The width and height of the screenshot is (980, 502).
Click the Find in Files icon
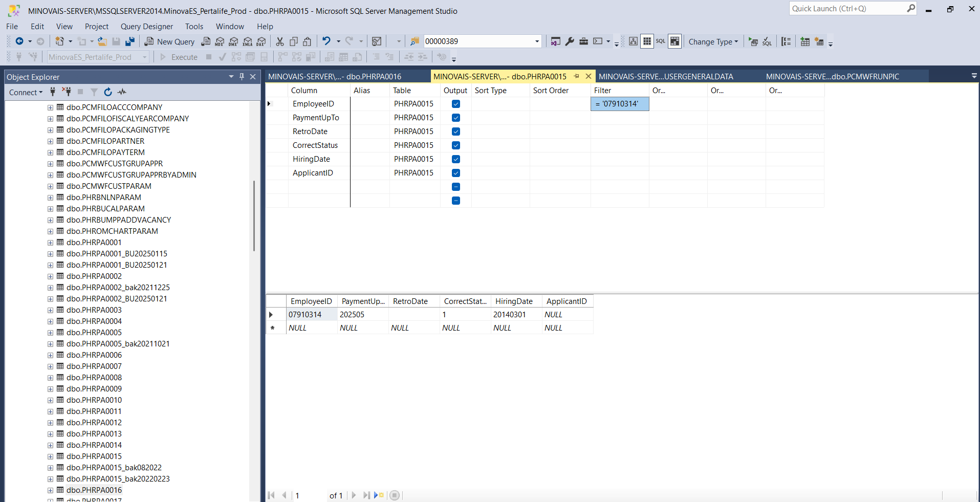point(415,41)
